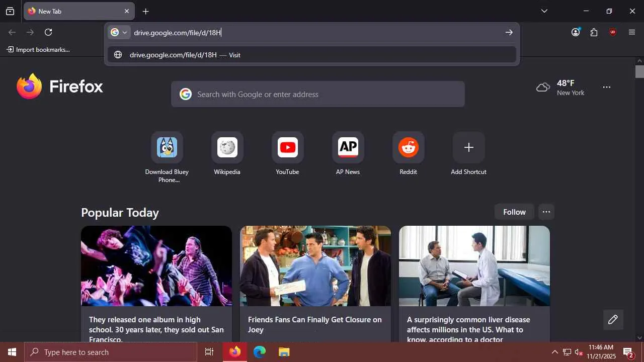The image size is (644, 362).
Task: Focus the address bar URL text
Action: click(178, 33)
